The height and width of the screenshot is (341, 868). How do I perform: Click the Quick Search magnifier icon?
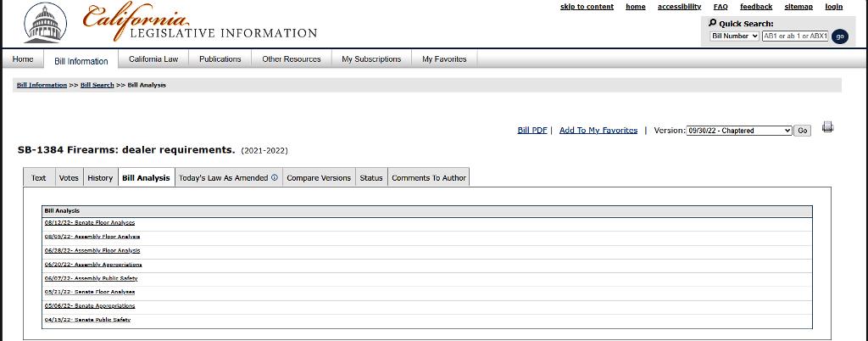click(x=713, y=23)
